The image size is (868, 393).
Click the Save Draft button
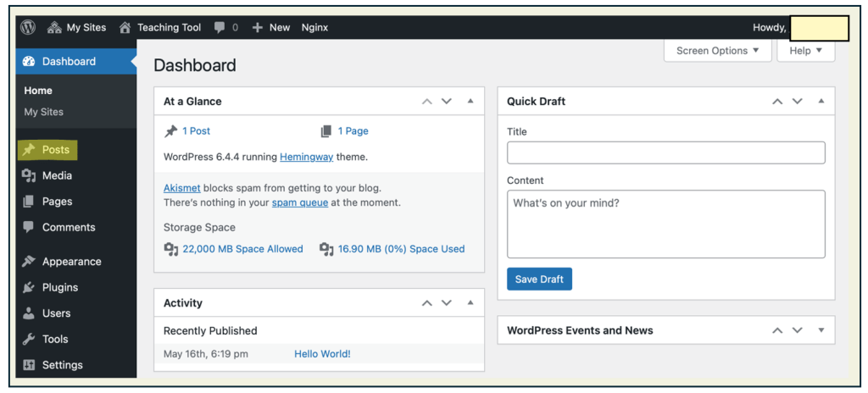pyautogui.click(x=539, y=280)
